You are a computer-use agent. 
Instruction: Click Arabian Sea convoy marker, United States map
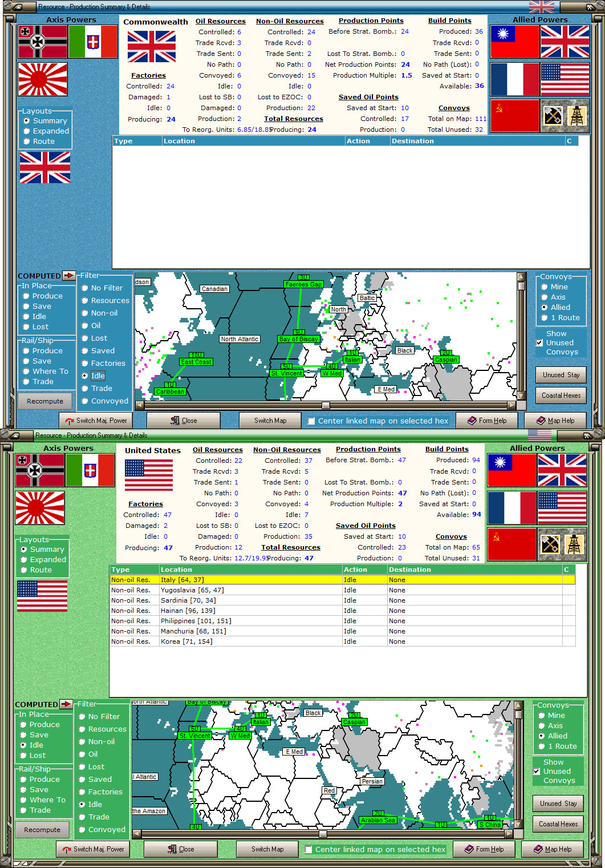(378, 820)
